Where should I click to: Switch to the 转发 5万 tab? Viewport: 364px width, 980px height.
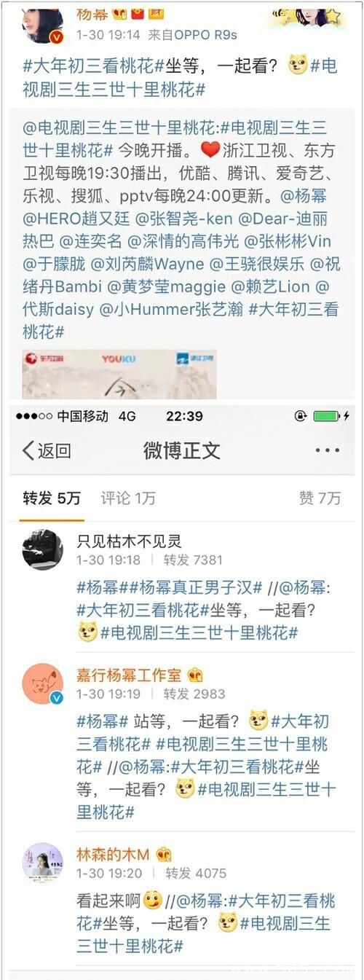pos(52,498)
